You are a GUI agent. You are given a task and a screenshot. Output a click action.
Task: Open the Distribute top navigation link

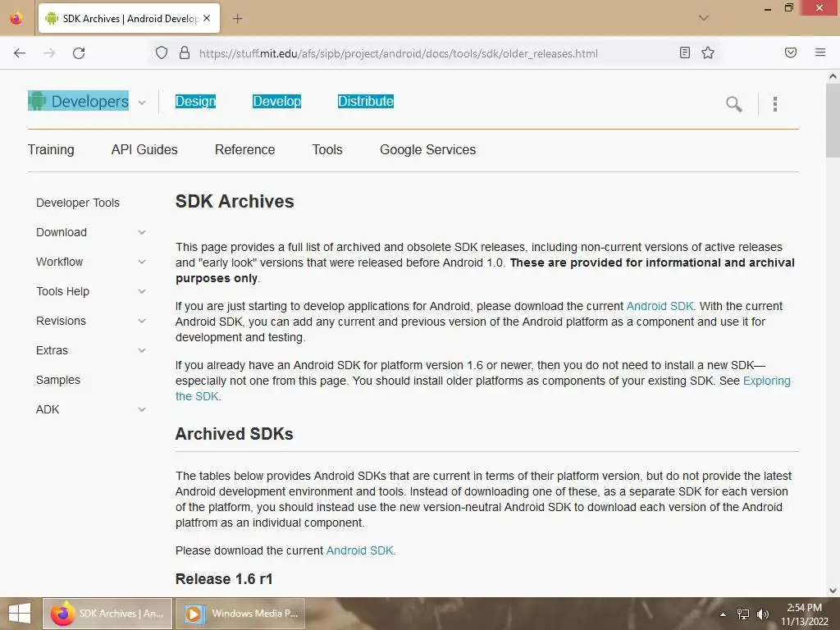click(366, 101)
